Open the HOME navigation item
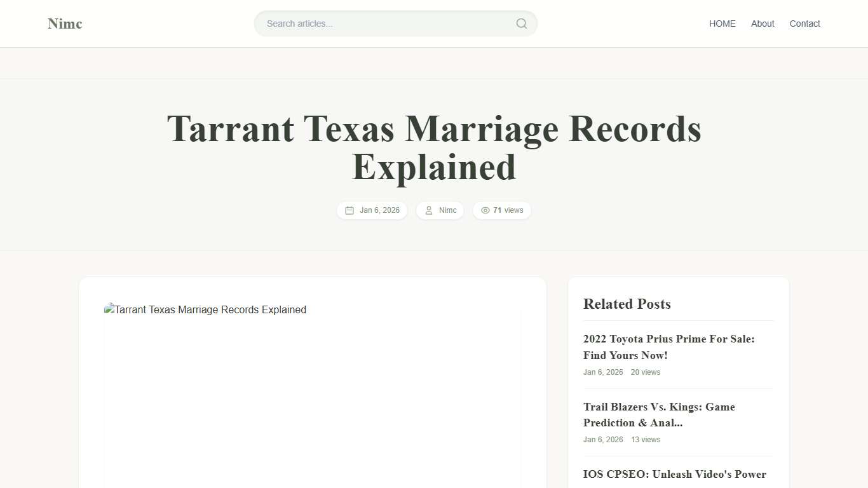Screen dimensions: 868x488 [722, 24]
